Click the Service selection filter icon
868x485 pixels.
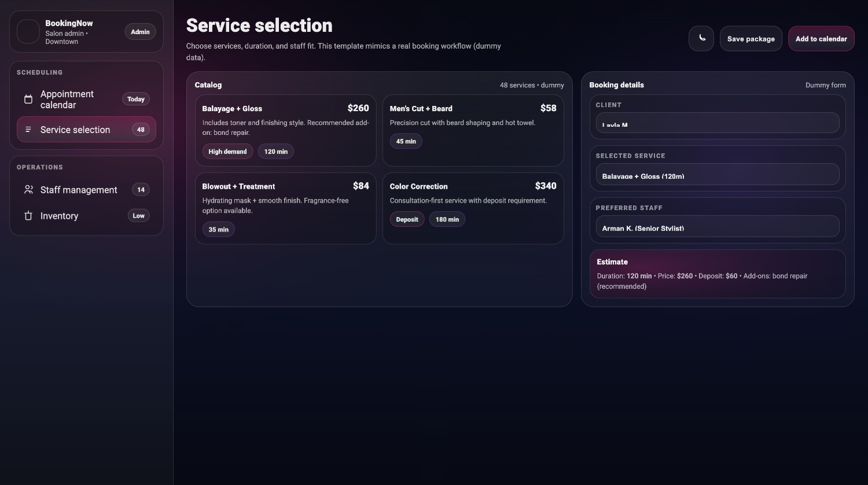click(x=28, y=129)
